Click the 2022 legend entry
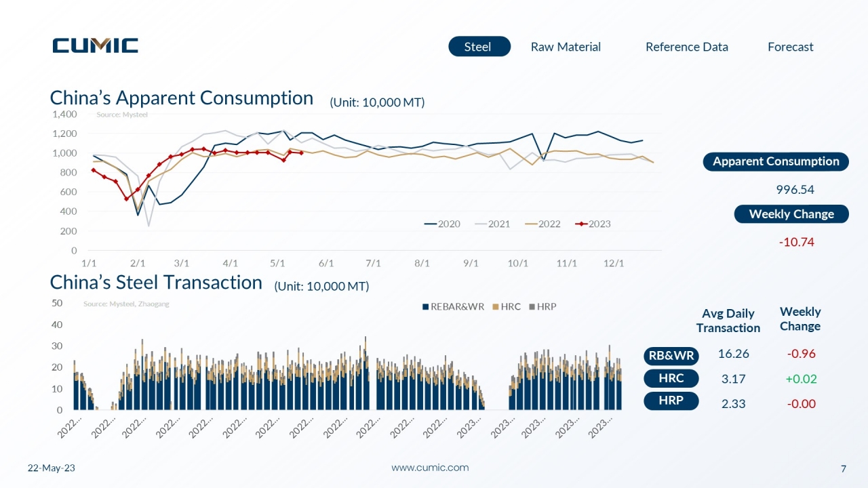Viewport: 868px width, 488px height. click(542, 224)
